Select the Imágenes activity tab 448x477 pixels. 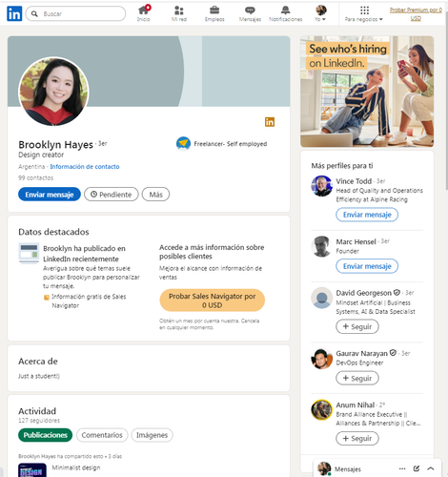152,435
